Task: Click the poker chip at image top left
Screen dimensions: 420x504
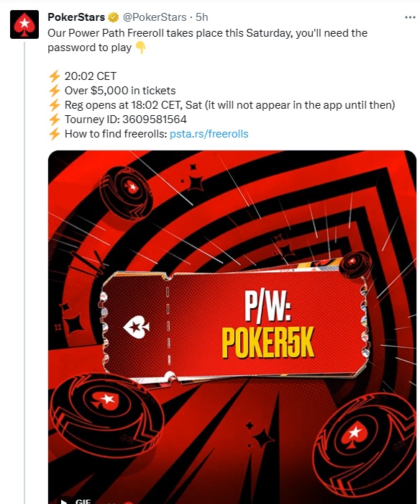Action: tap(127, 194)
